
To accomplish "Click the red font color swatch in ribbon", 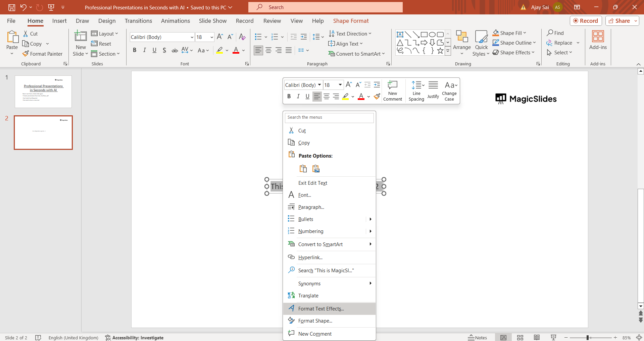I will coord(236,50).
